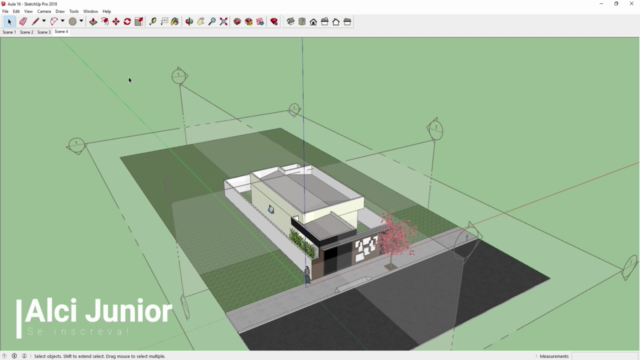Select the Arc tool

tap(54, 21)
